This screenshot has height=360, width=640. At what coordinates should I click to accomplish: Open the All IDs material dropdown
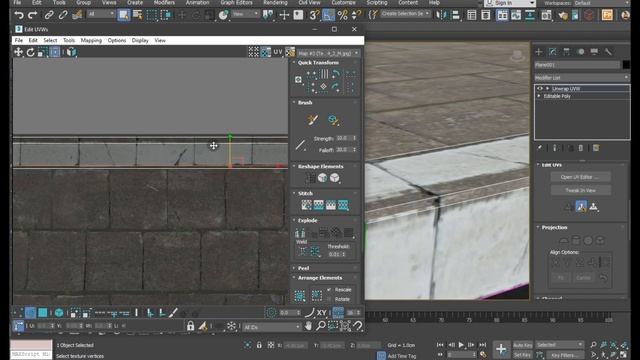271,327
